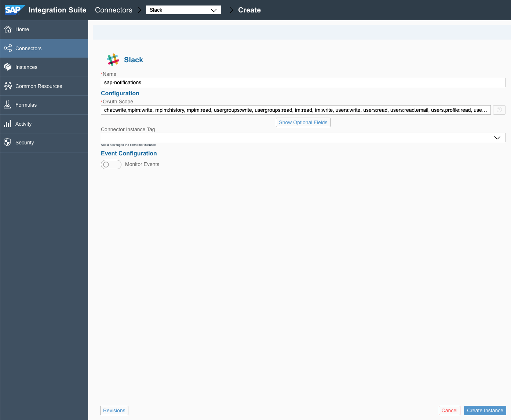The width and height of the screenshot is (511, 420).
Task: Expand the Connector Instance Tag dropdown arrow
Action: point(497,137)
